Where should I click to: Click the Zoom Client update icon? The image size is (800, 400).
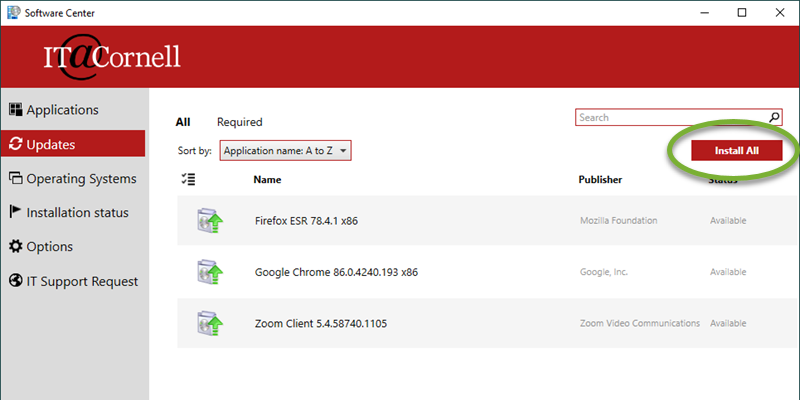[x=209, y=323]
